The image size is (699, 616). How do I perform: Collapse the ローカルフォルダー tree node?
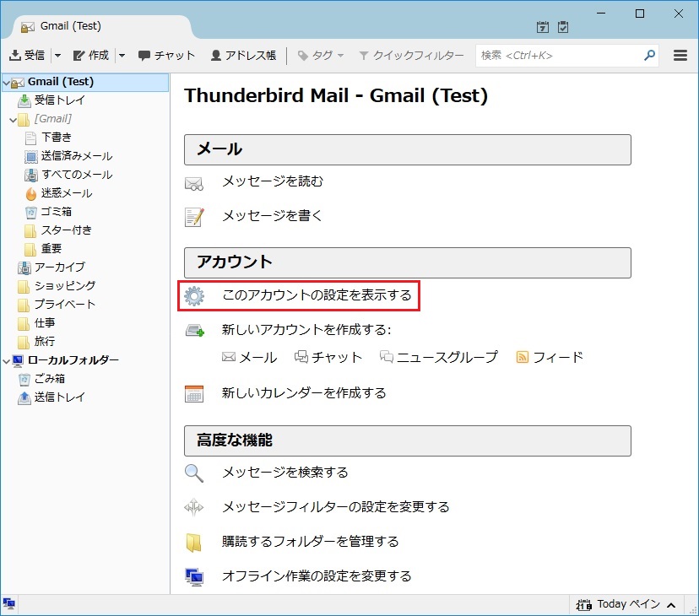(7, 360)
